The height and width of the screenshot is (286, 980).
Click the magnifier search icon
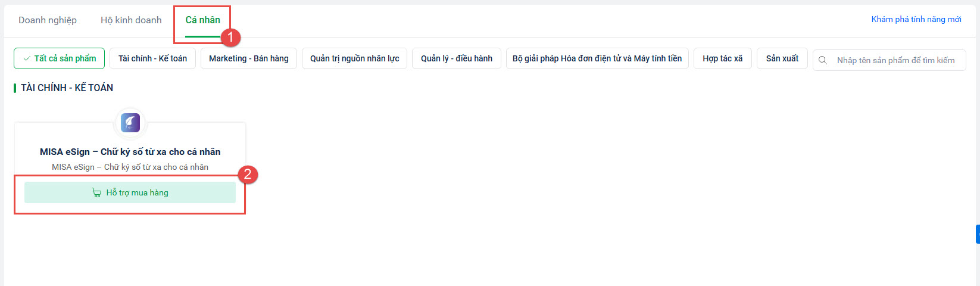[x=823, y=60]
